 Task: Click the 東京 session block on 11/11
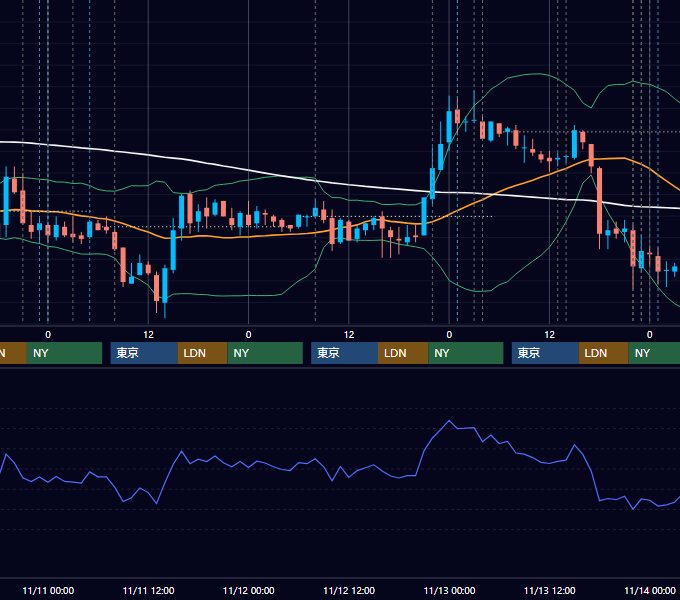click(144, 353)
